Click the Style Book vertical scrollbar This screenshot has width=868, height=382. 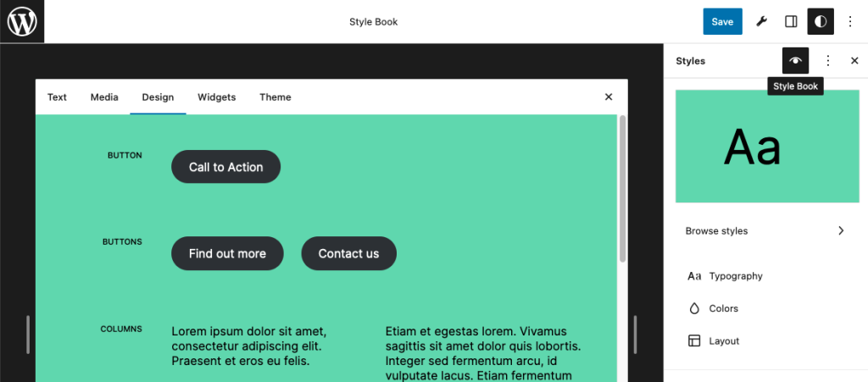(622, 188)
